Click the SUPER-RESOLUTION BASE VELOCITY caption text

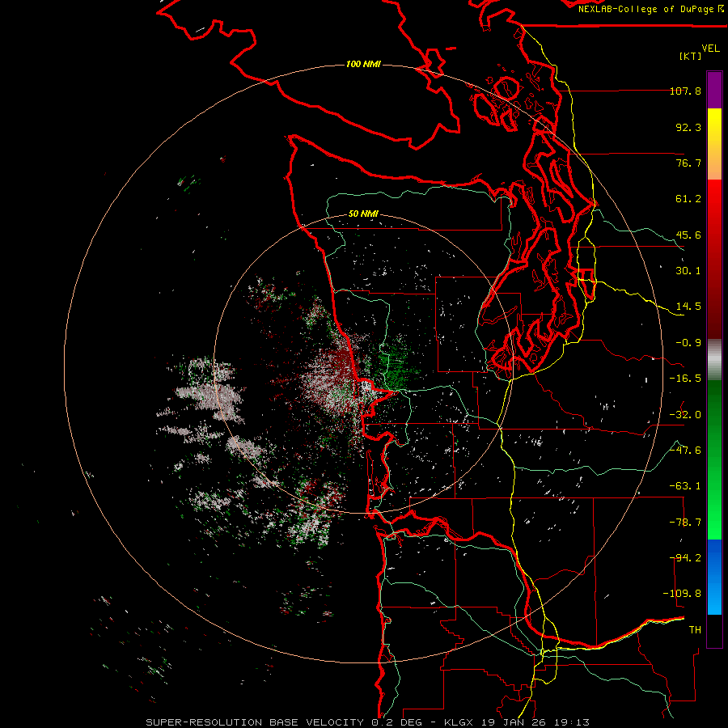255,722
